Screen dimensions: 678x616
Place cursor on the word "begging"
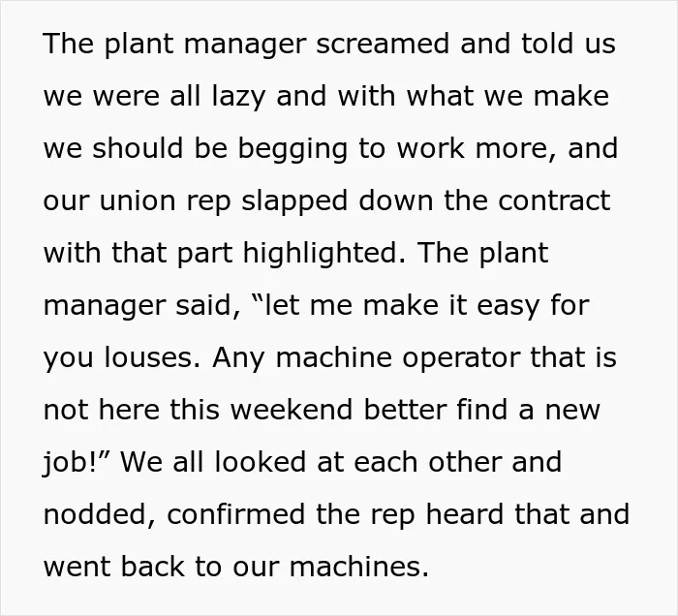293,149
